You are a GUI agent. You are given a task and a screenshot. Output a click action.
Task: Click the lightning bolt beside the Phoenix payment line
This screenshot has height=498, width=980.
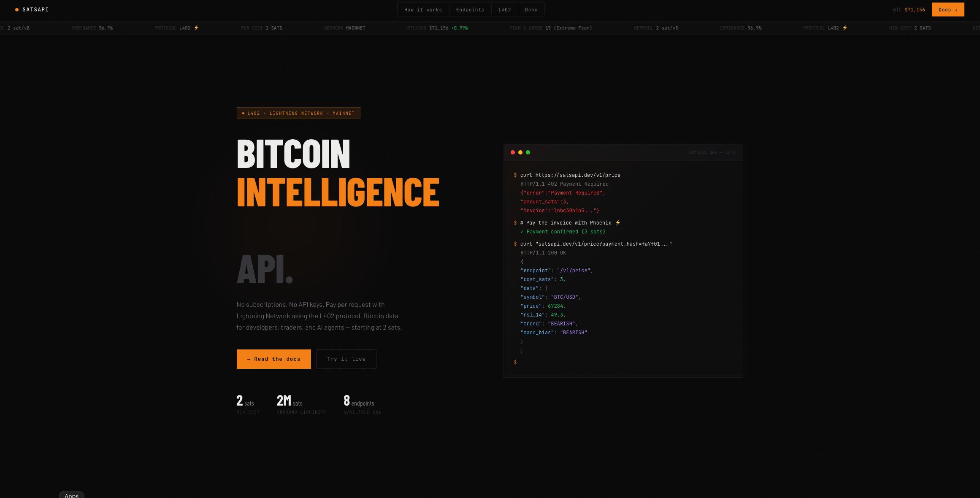pyautogui.click(x=617, y=222)
